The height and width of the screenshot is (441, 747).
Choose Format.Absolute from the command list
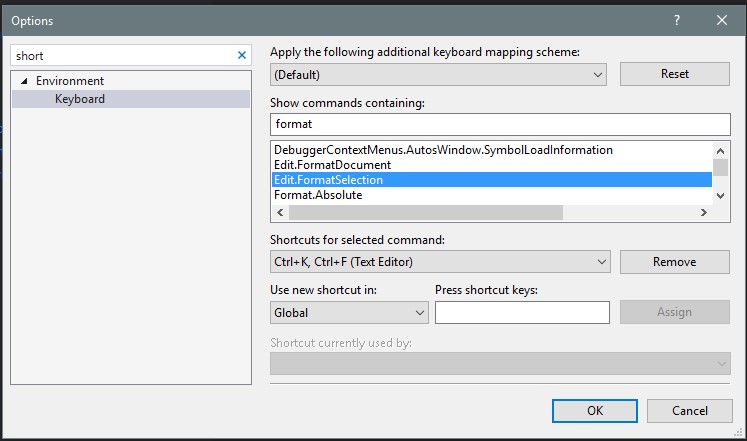318,195
